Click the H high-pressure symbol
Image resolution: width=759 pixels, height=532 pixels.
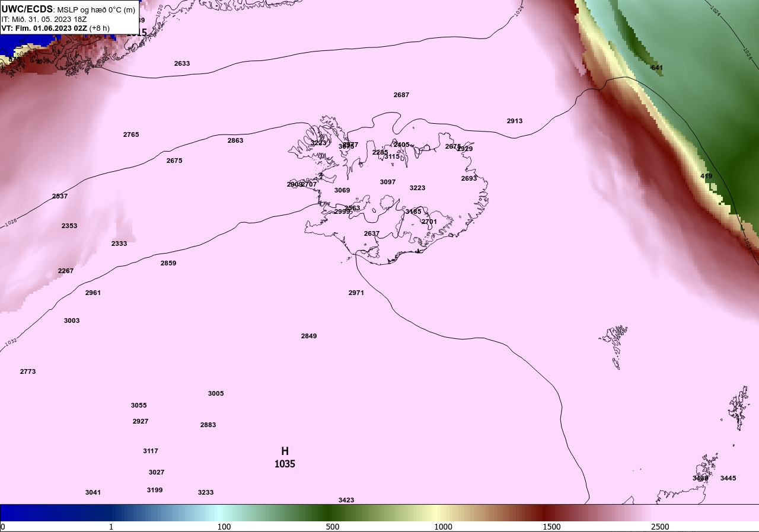285,451
